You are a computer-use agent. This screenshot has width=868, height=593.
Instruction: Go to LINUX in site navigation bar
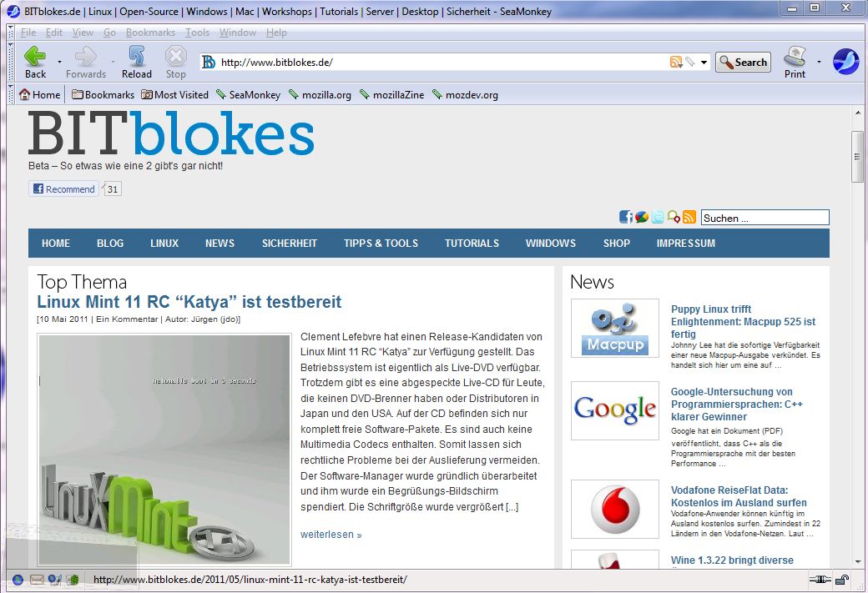click(164, 244)
